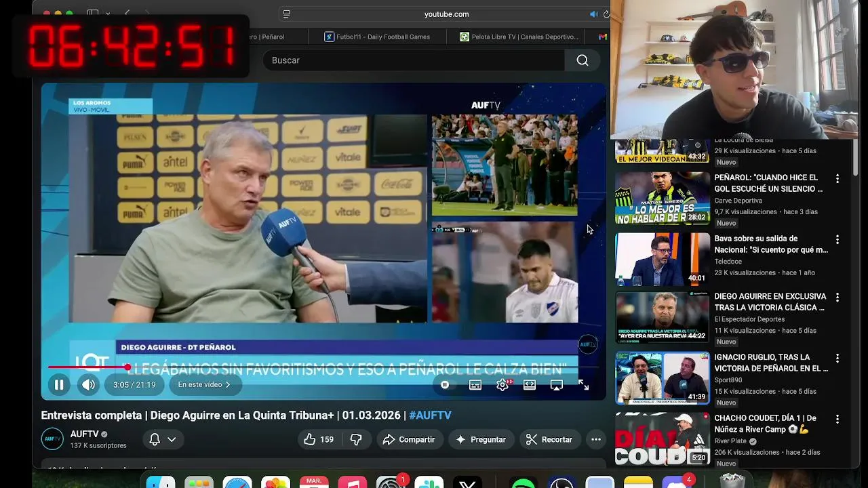Open "Bava sobre su salida de Nacional" title
This screenshot has width=868, height=488.
[771, 244]
